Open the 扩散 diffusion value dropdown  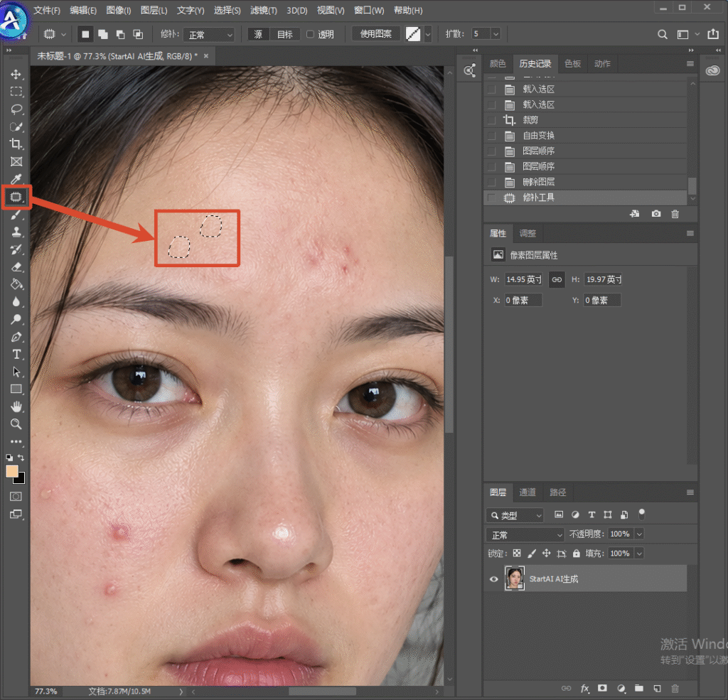[496, 34]
